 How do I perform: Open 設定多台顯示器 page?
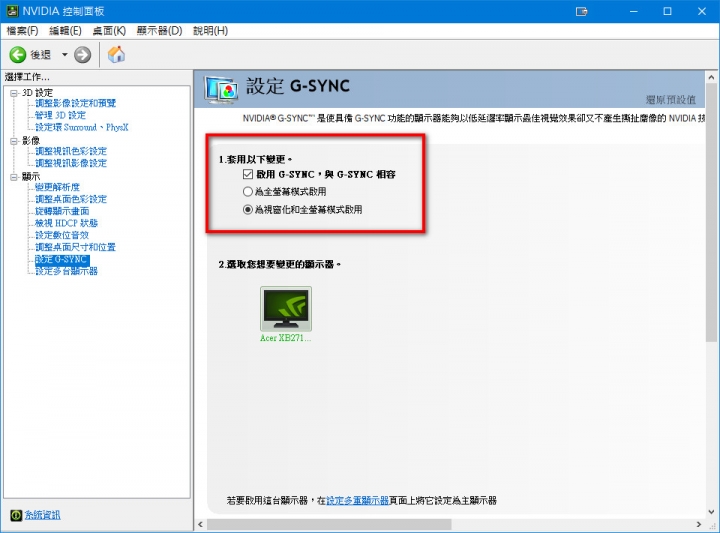pos(67,271)
